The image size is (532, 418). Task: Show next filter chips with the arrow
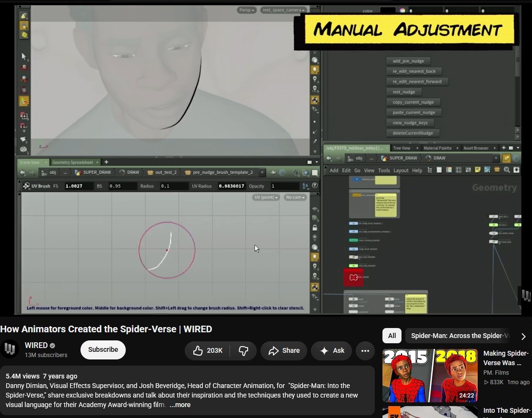[523, 336]
